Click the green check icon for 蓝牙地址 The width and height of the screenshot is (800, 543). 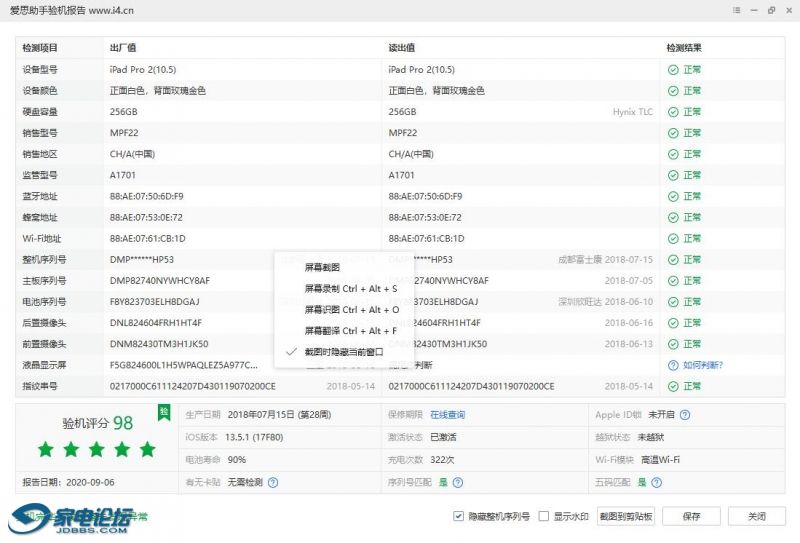click(673, 196)
